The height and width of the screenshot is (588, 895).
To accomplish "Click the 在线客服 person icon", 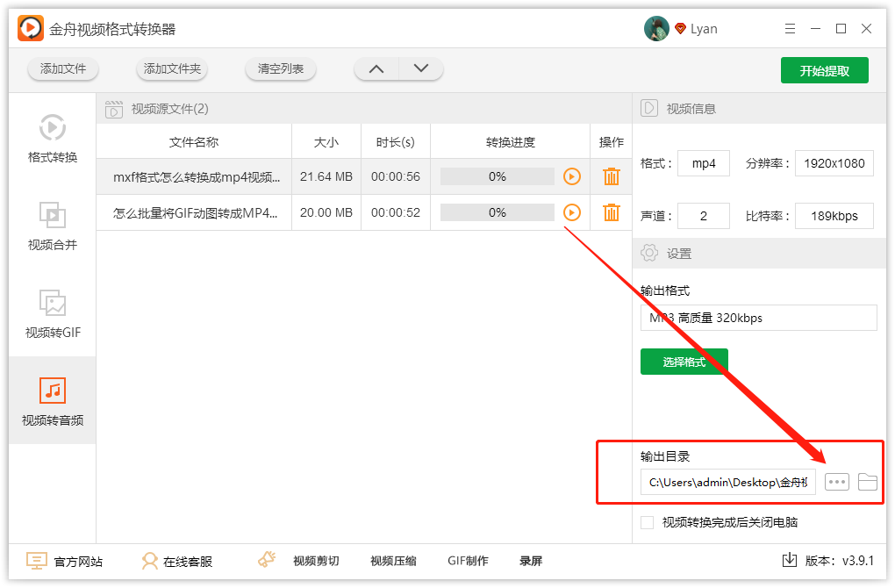I will (x=149, y=561).
